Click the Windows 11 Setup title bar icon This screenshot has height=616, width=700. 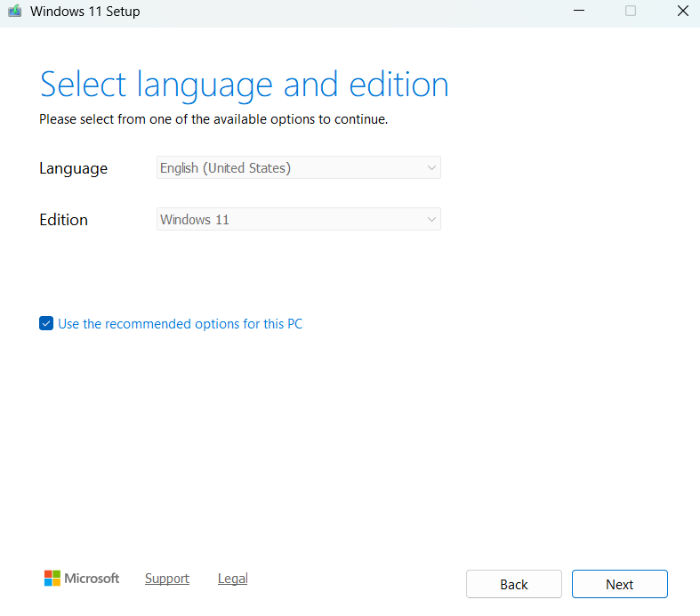click(15, 11)
